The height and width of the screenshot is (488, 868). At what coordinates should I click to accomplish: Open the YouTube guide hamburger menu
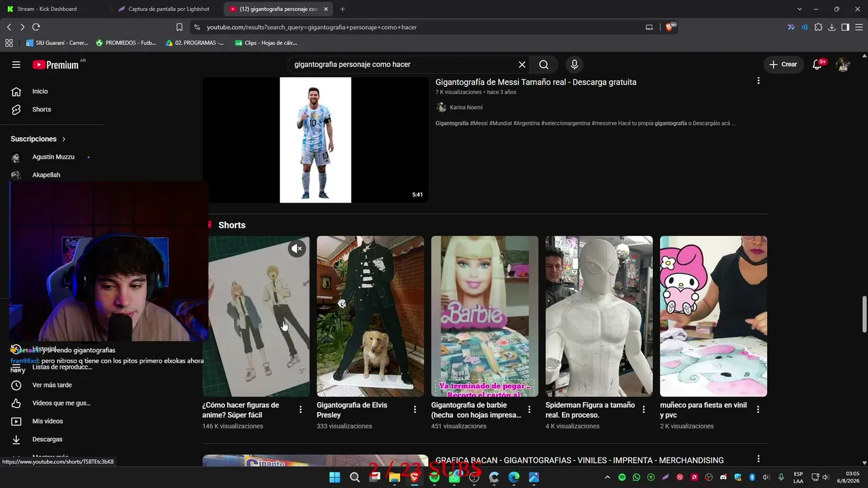point(16,64)
